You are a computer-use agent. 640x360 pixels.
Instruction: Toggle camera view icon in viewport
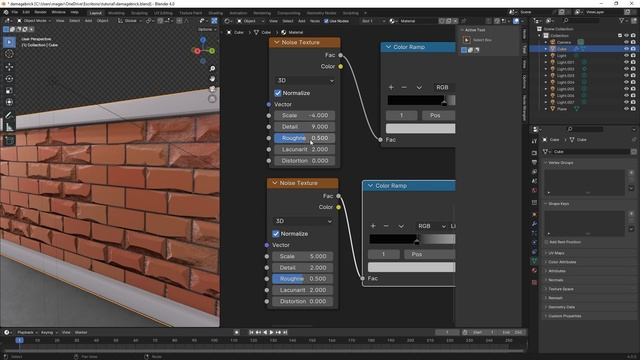pyautogui.click(x=212, y=89)
